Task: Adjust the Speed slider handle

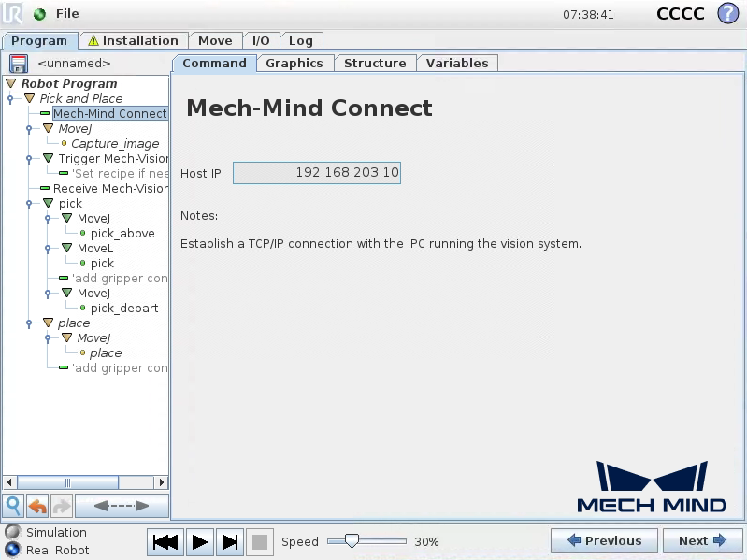Action: tap(352, 541)
